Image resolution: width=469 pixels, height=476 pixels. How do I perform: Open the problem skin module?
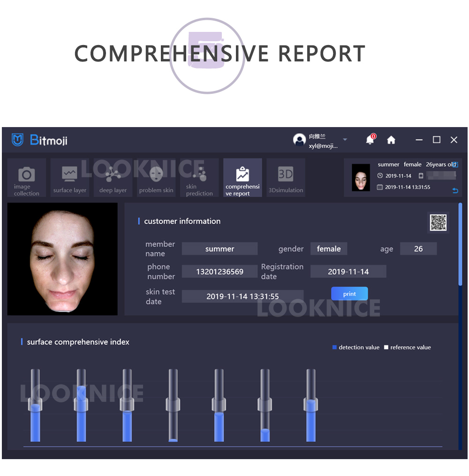coord(156,178)
